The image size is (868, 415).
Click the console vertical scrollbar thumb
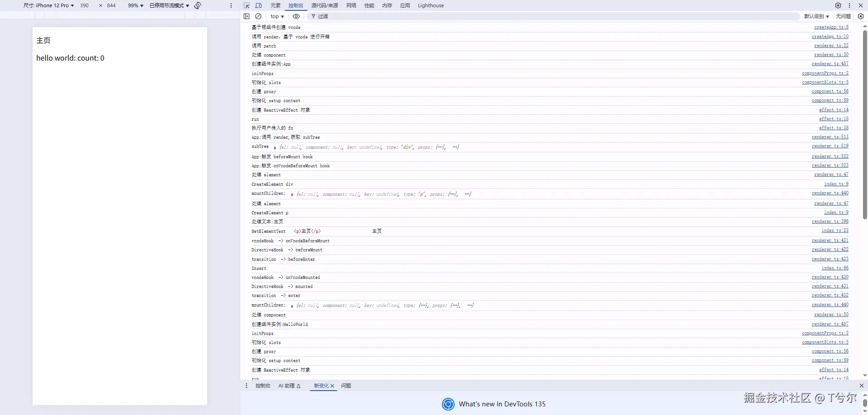pos(865,125)
